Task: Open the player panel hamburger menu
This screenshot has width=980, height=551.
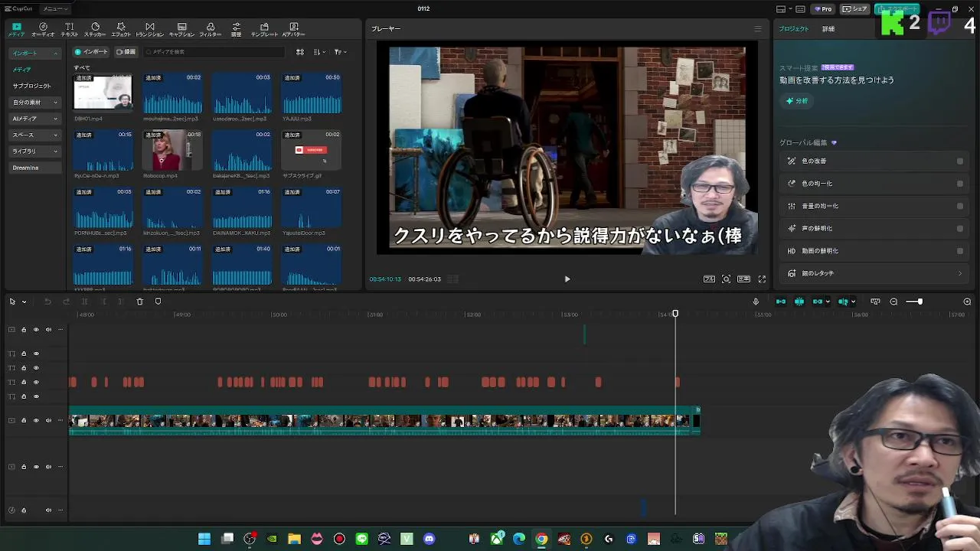Action: tap(758, 29)
